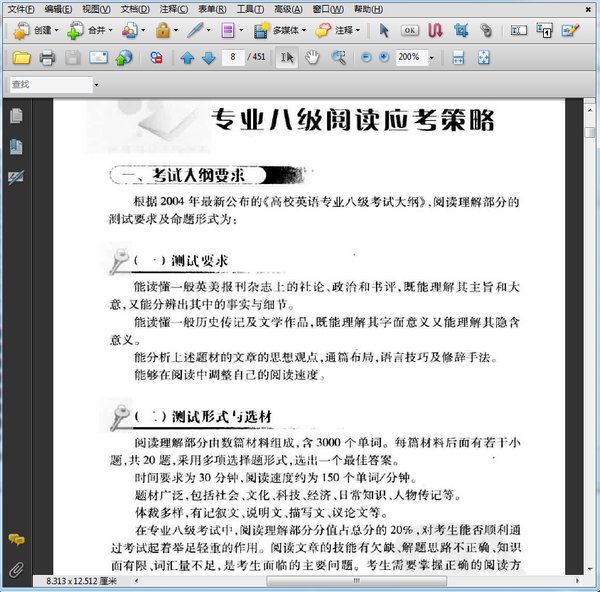Screen dimensions: 600x592
Task: Click the 创建 PDF button
Action: coord(32,30)
